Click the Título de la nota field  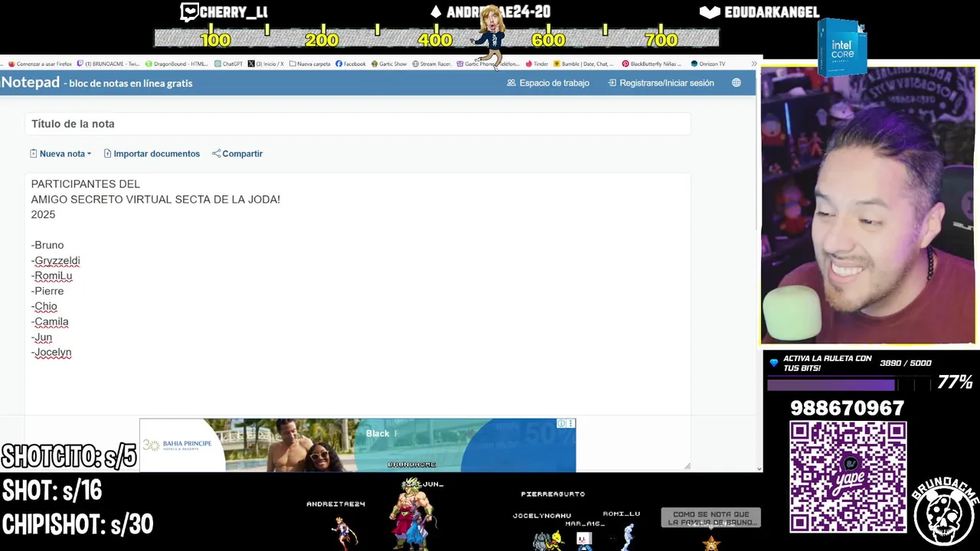pyautogui.click(x=358, y=124)
